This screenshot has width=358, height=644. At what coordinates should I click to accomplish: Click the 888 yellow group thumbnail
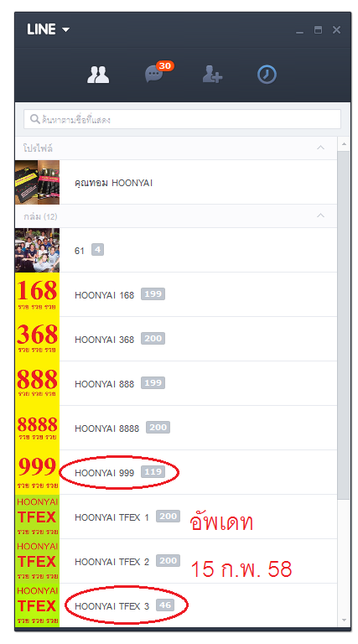38,383
